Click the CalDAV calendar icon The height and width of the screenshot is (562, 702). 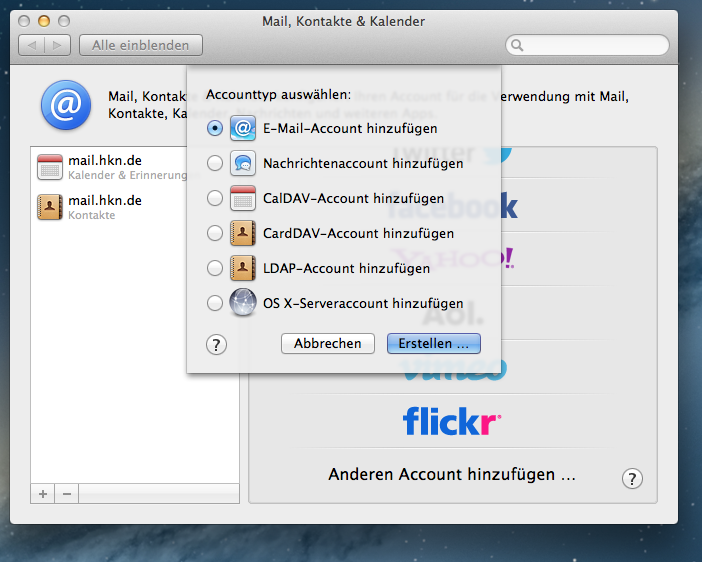tap(243, 198)
